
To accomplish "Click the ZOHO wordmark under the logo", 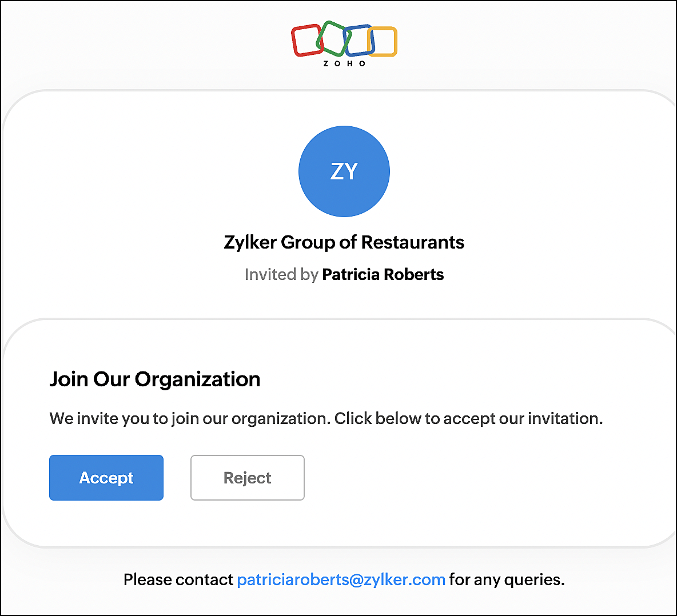I will pyautogui.click(x=344, y=63).
